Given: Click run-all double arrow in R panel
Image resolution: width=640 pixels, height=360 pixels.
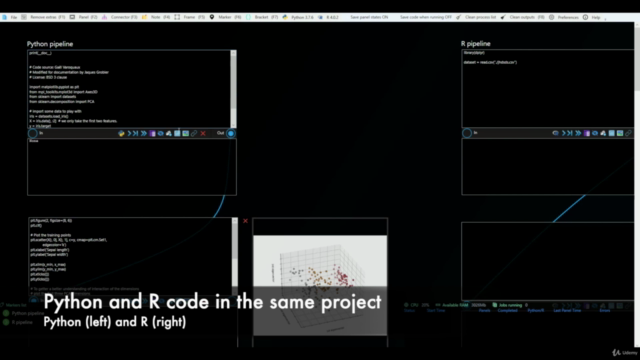Looking at the screenshot, I should click(578, 133).
